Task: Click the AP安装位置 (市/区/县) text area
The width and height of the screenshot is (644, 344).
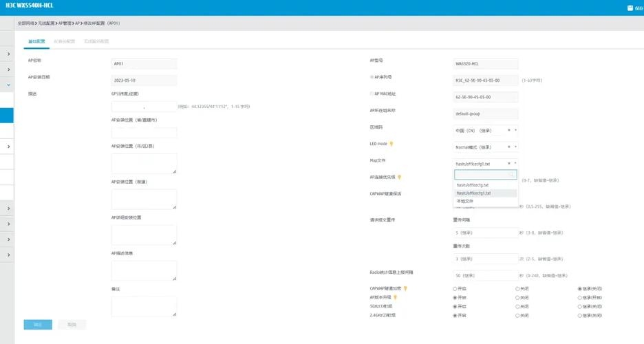Action: tap(144, 163)
